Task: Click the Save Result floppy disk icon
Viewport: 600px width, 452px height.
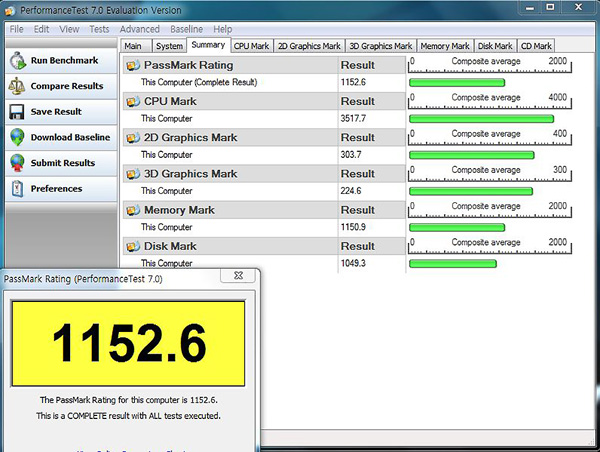Action: [x=17, y=112]
